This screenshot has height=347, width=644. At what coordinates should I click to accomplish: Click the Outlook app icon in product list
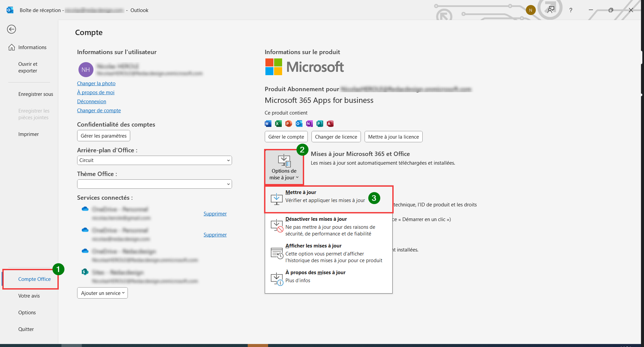point(299,124)
